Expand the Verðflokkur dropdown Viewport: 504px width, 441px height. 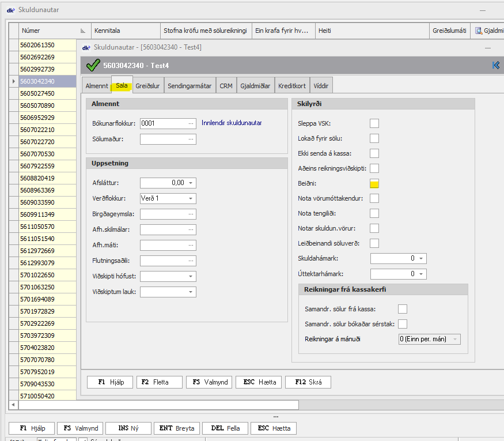click(x=191, y=198)
